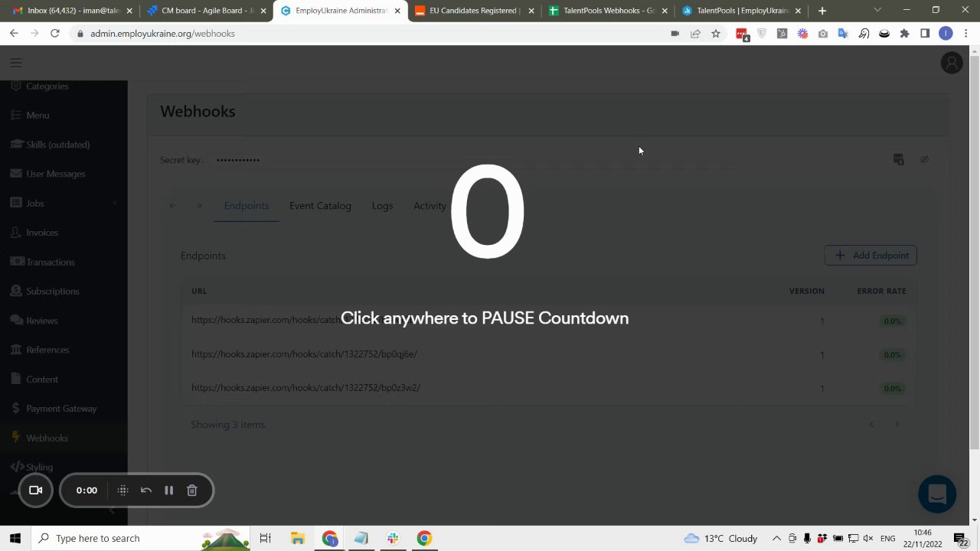Switch to the Endpoints tab
Viewport: 980px width, 551px height.
(247, 206)
